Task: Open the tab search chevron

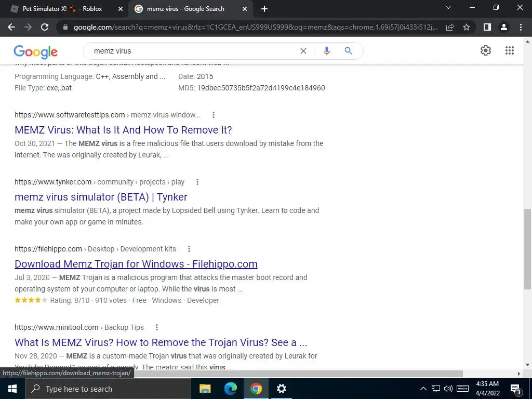Action: tap(448, 7)
